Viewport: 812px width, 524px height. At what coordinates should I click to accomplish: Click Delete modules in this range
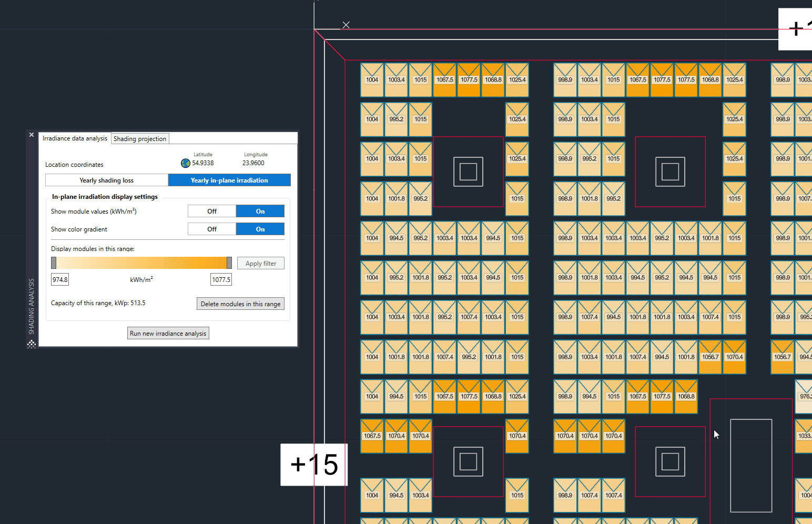pos(240,304)
